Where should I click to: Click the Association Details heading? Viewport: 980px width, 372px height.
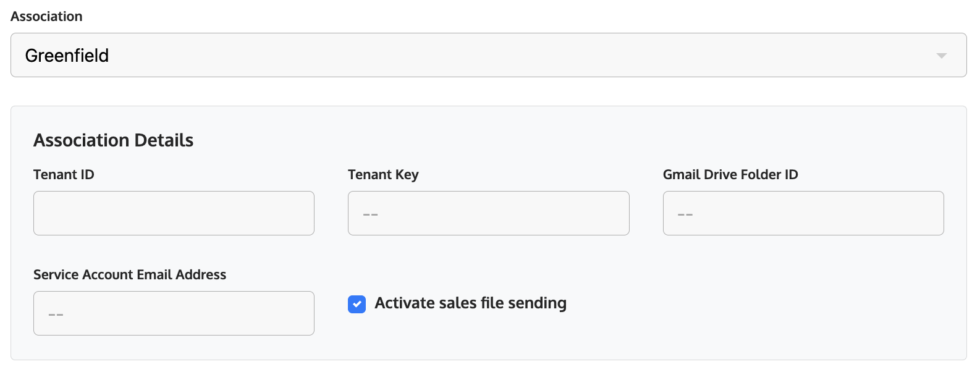pos(114,141)
